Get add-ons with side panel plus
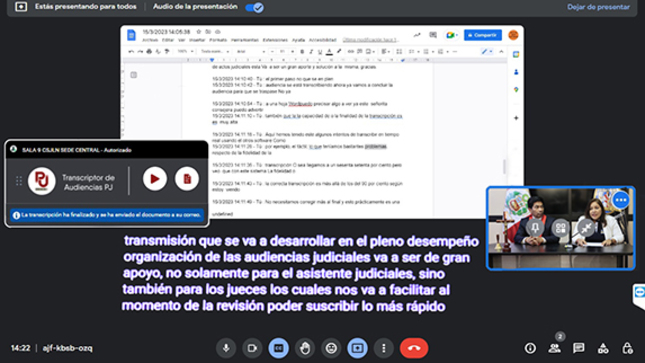This screenshot has height=363, width=645. click(x=516, y=118)
